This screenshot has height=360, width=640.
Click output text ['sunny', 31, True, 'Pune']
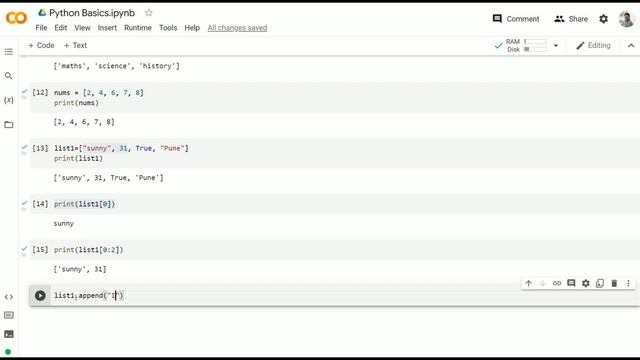pos(108,178)
